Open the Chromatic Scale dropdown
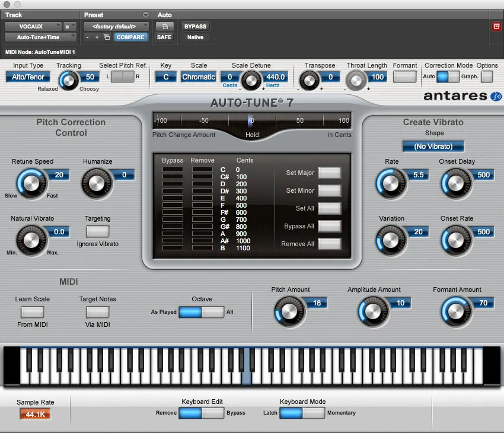The height and width of the screenshot is (433, 504). click(198, 77)
